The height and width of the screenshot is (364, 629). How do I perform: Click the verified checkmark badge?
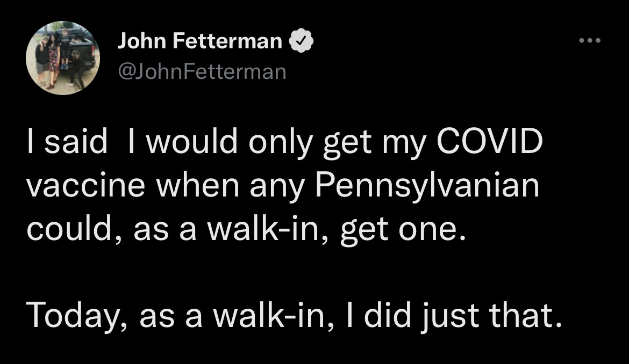click(301, 40)
